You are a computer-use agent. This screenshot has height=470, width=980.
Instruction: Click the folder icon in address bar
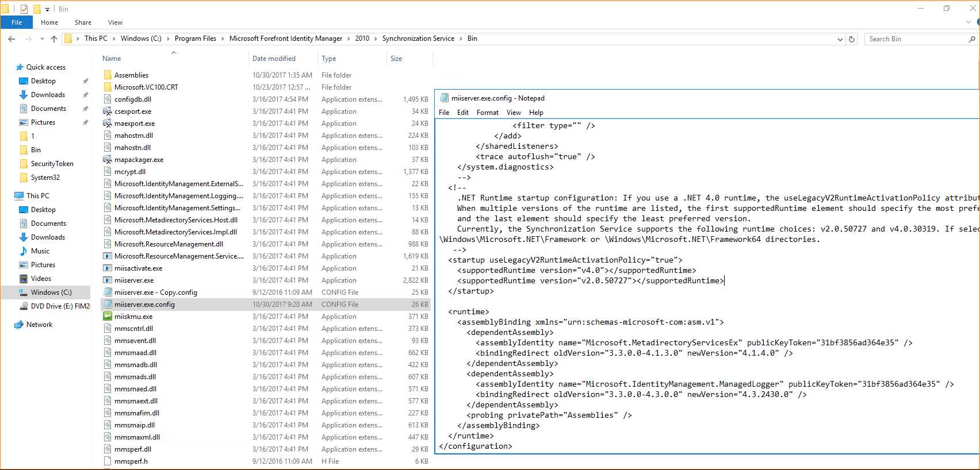tap(68, 38)
